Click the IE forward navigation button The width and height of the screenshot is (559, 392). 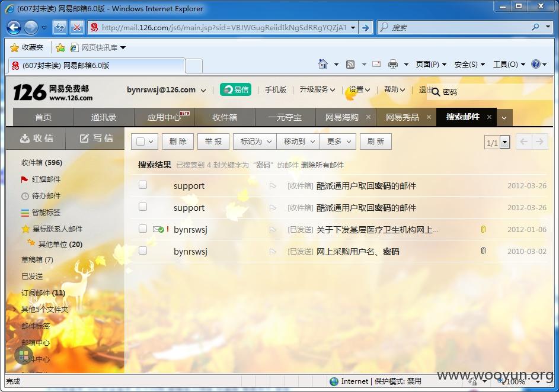pyautogui.click(x=31, y=27)
